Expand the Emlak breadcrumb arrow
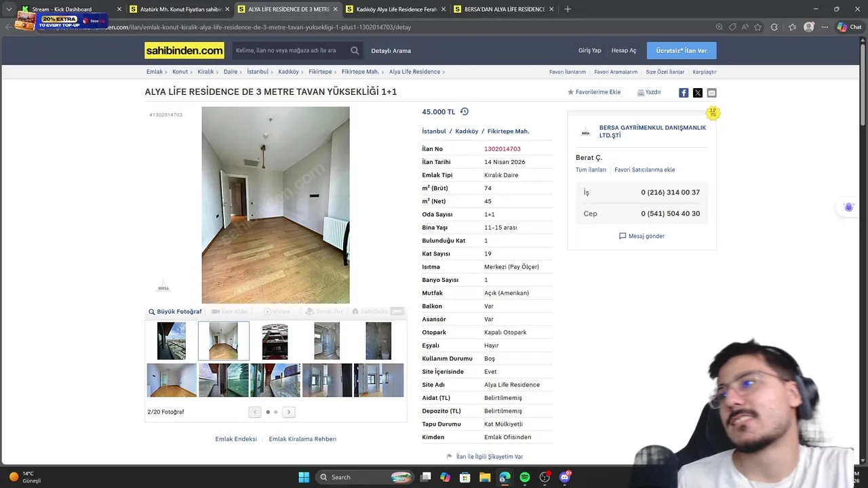Screen dimensions: 868x488 [x=167, y=72]
